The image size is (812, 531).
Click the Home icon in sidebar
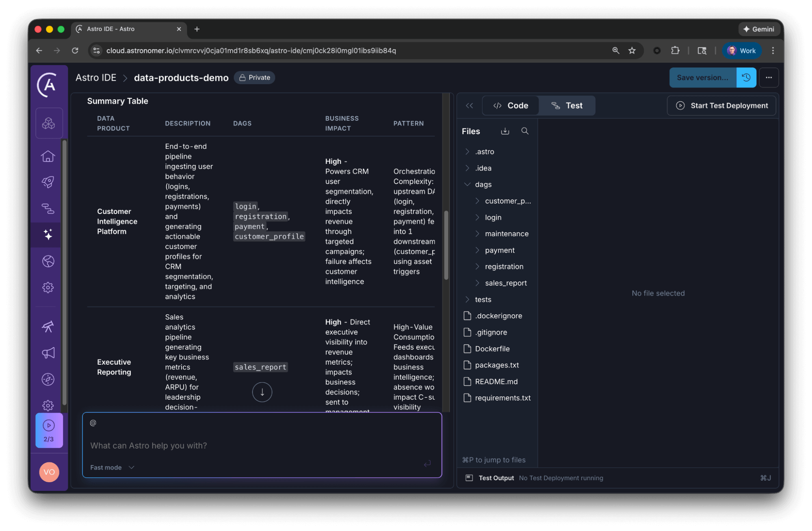(48, 156)
